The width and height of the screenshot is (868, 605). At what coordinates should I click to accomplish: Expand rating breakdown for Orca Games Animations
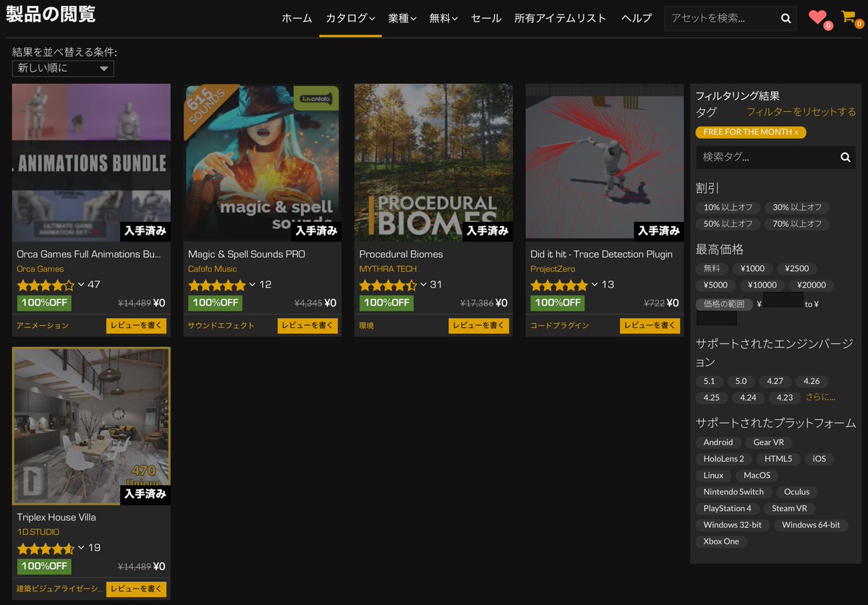point(82,285)
